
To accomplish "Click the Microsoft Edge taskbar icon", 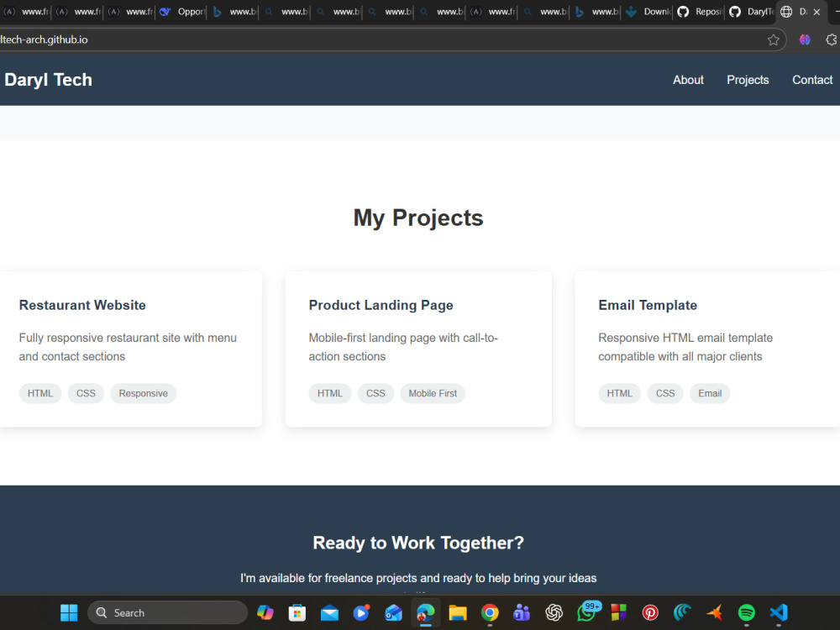I will coord(425,612).
